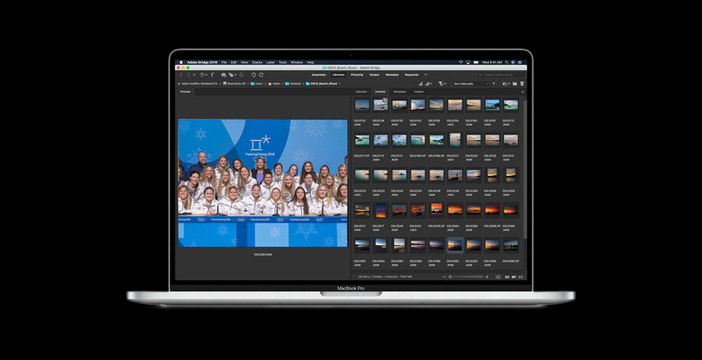Click the Wi-Fi status icon in menu bar

point(461,62)
